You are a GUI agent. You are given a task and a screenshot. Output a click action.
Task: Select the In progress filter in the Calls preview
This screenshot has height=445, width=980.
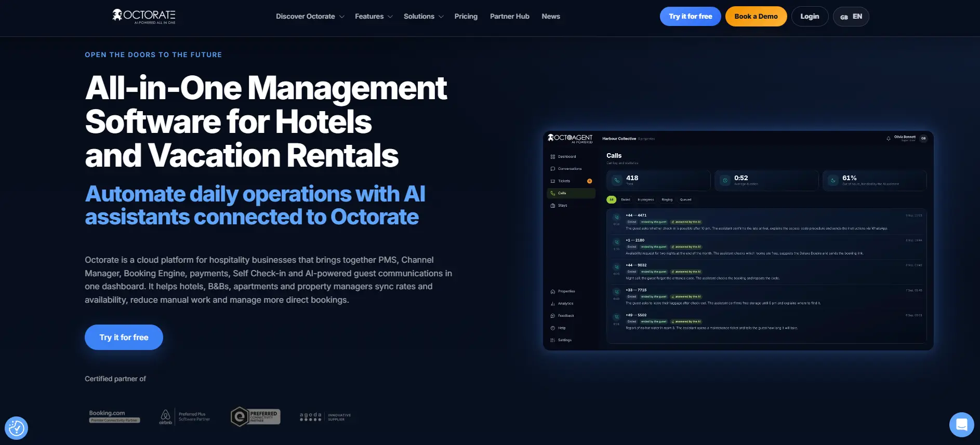coord(646,200)
